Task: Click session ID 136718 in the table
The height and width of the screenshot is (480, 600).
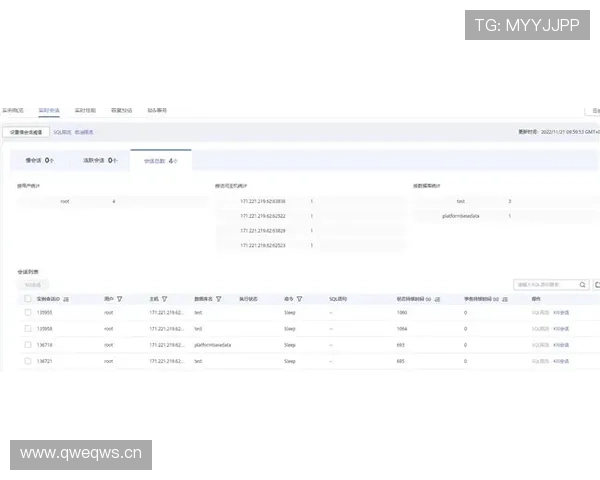Action: tap(44, 345)
